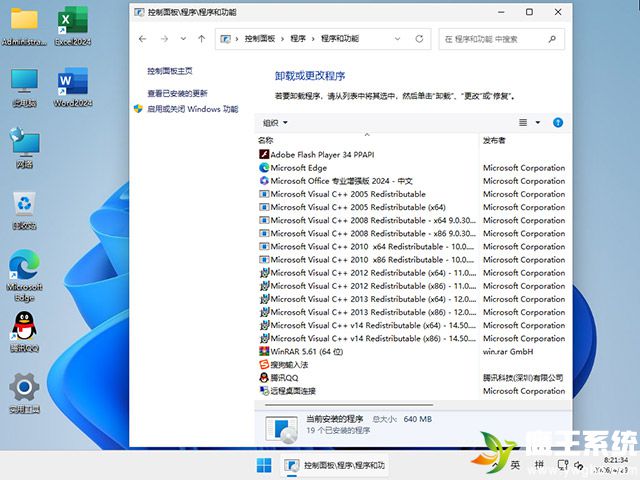Go back using the Back arrow

[142, 39]
